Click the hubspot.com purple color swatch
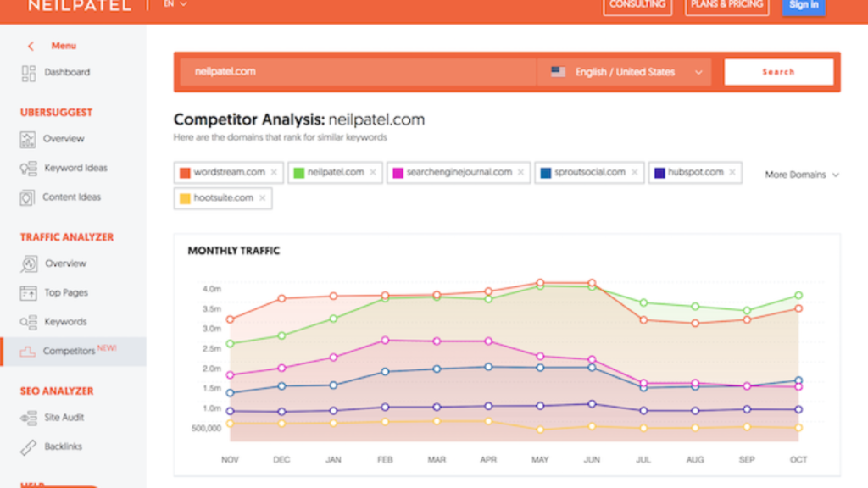 tap(659, 173)
